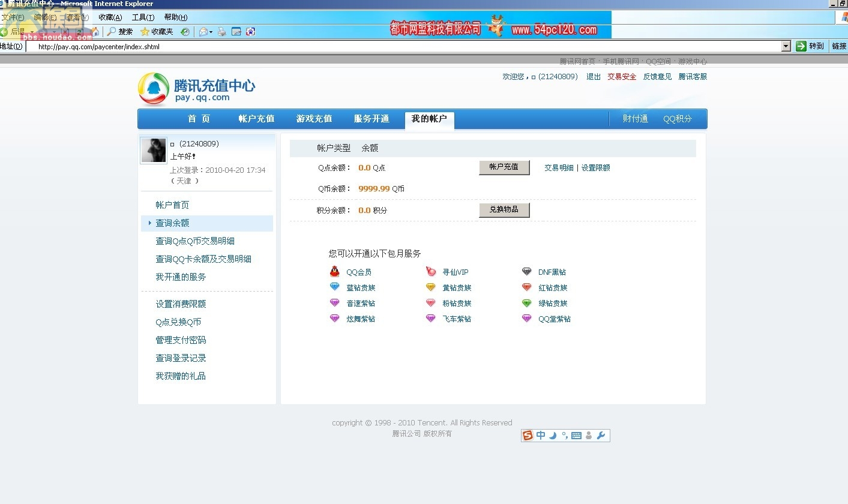Open the soft keyboard icon

pyautogui.click(x=576, y=436)
